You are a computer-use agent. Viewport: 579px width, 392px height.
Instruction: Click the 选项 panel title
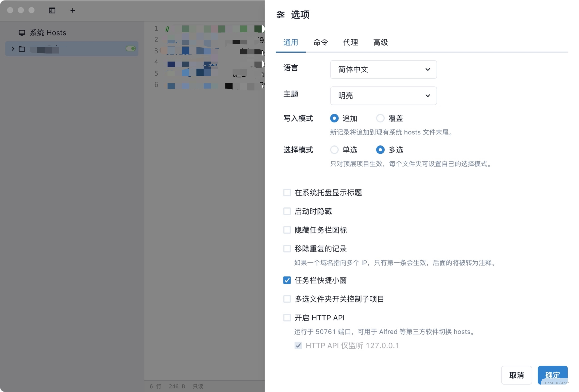pos(300,15)
